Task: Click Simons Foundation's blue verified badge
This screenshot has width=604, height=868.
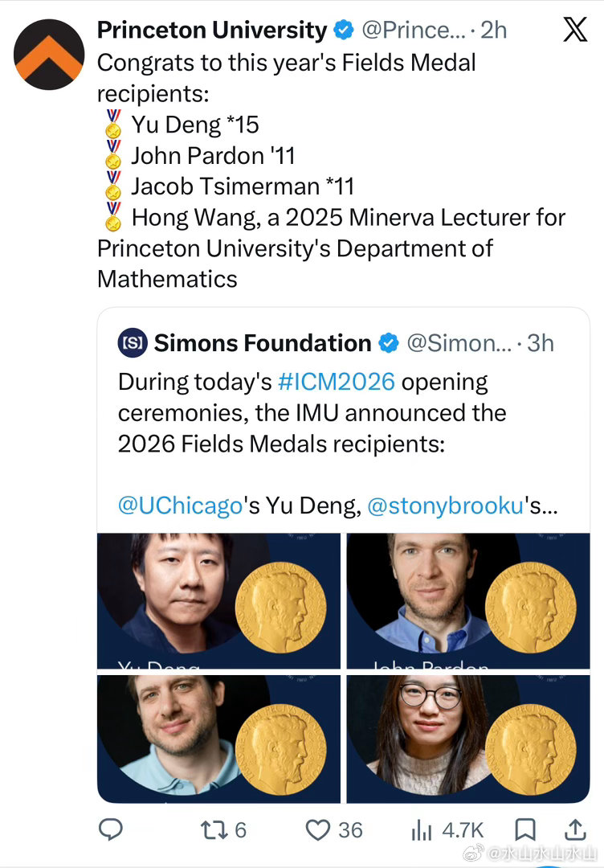Action: [x=388, y=343]
